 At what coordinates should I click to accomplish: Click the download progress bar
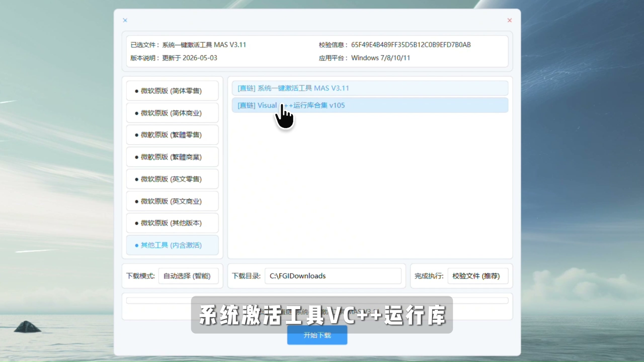[317, 300]
